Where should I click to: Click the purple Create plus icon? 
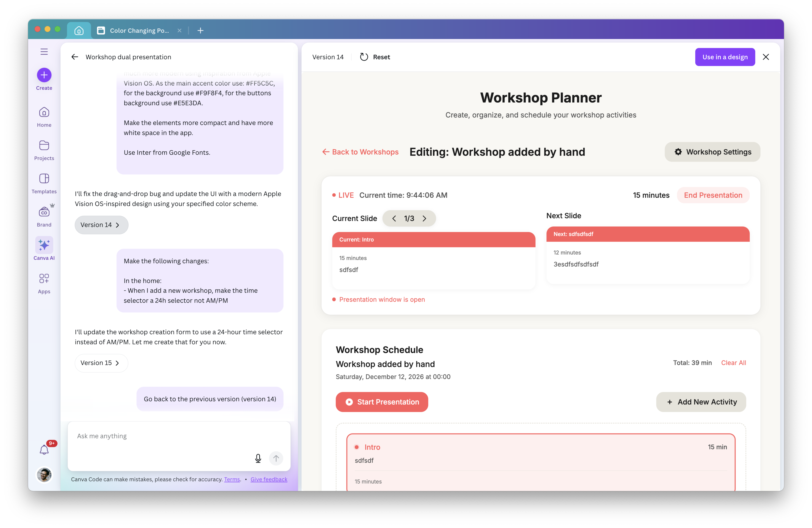(44, 75)
